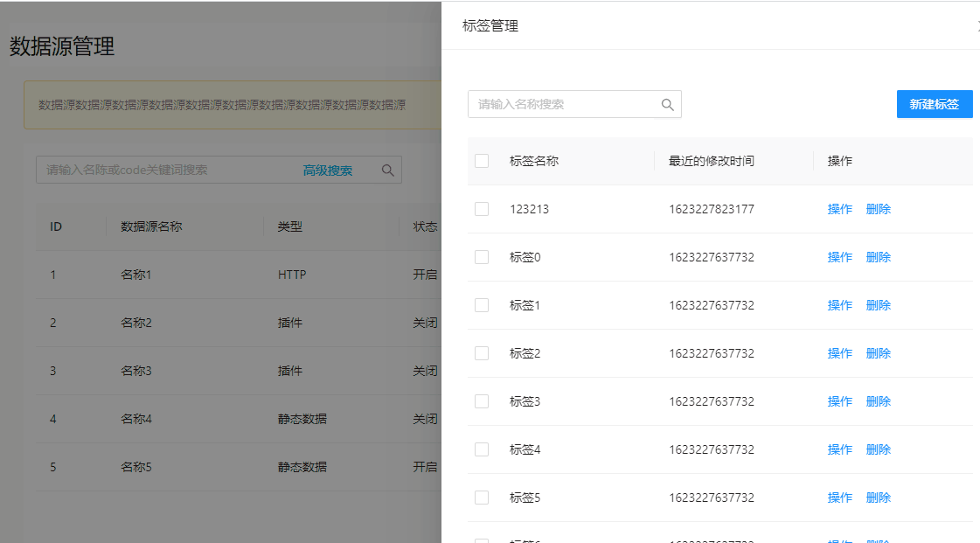Close the 标签管理 panel with the X

click(x=977, y=25)
